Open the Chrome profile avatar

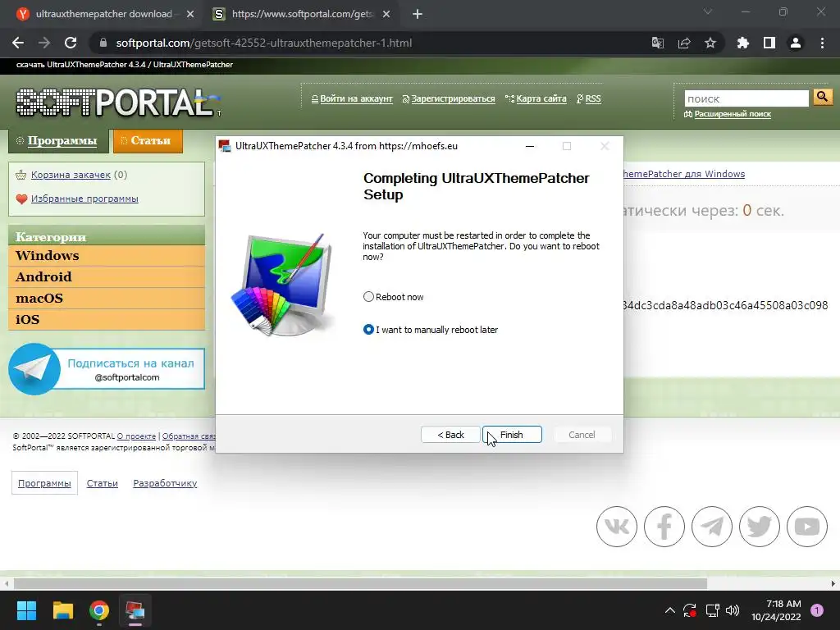point(796,43)
